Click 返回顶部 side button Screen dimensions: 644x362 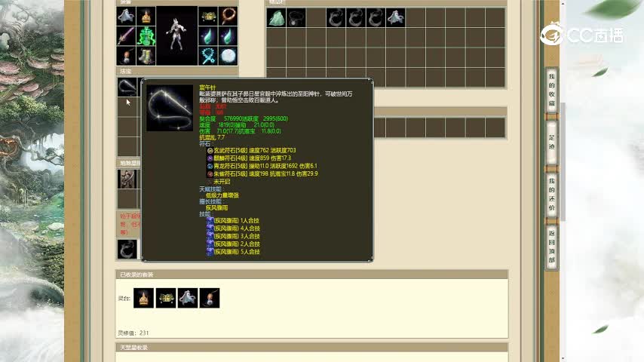coord(551,247)
